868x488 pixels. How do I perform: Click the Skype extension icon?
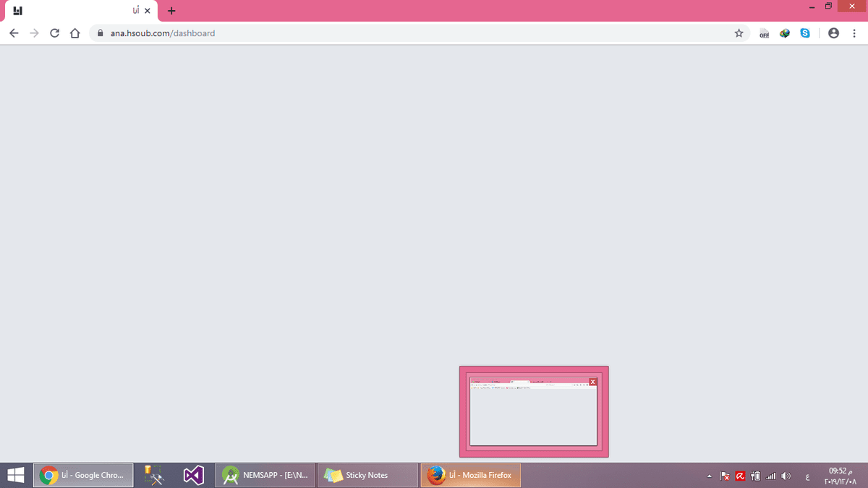point(805,33)
